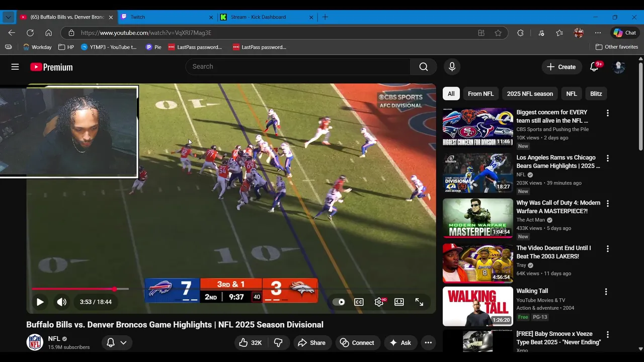Open the HP bookmarks folder

66,47
